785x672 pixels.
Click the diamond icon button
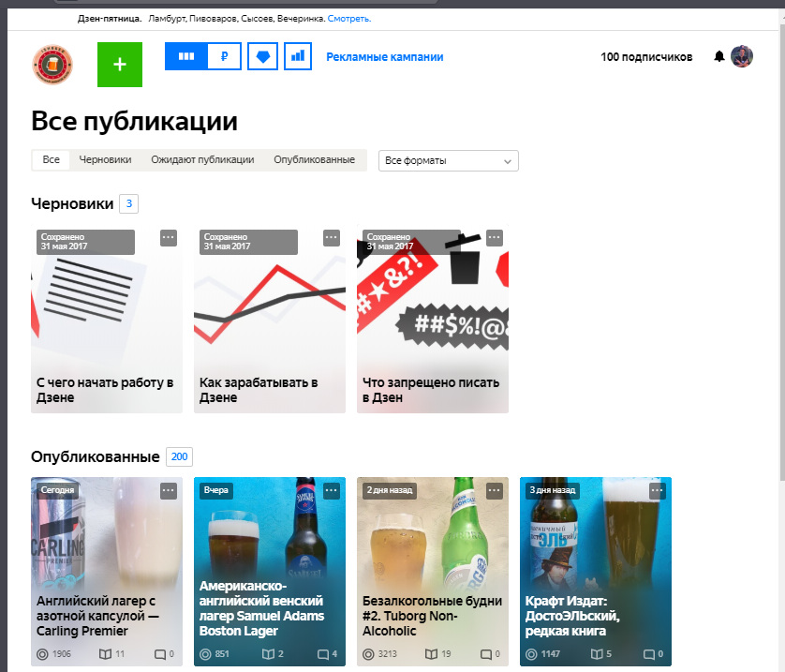coord(263,56)
